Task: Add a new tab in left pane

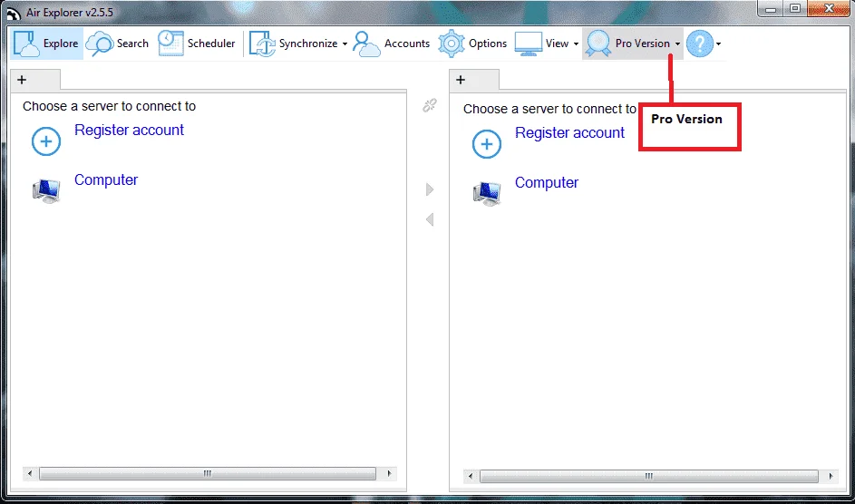Action: 22,80
